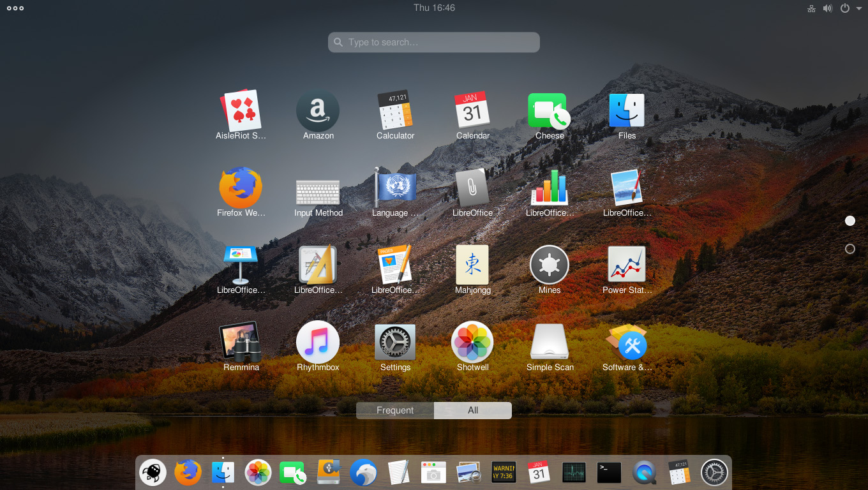The width and height of the screenshot is (868, 490).
Task: Click the USB drive icon in dock
Action: coord(328,473)
